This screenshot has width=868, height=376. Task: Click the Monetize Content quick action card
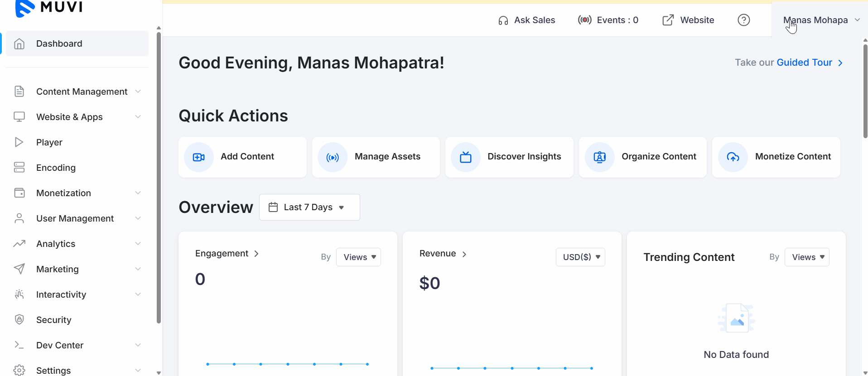coord(776,157)
